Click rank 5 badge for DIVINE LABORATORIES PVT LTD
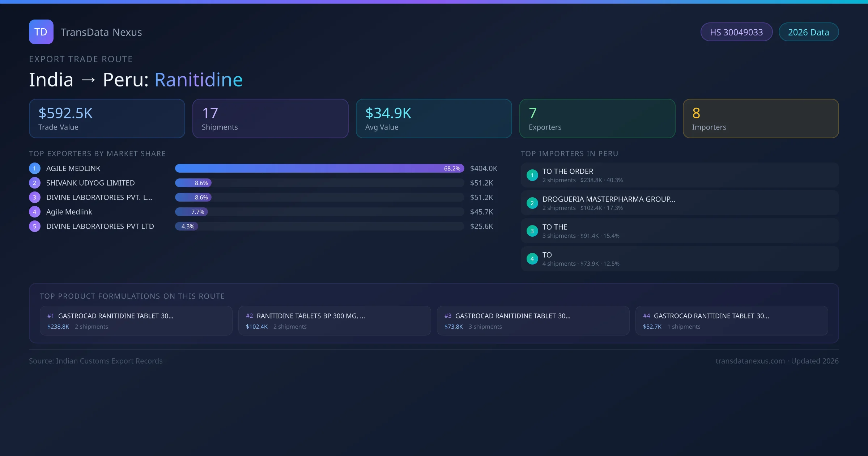 [x=35, y=226]
